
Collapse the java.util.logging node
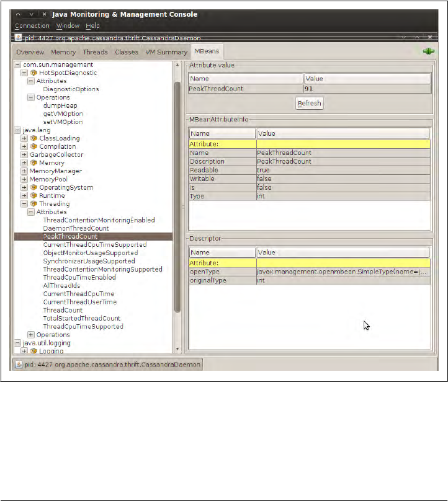(x=17, y=343)
